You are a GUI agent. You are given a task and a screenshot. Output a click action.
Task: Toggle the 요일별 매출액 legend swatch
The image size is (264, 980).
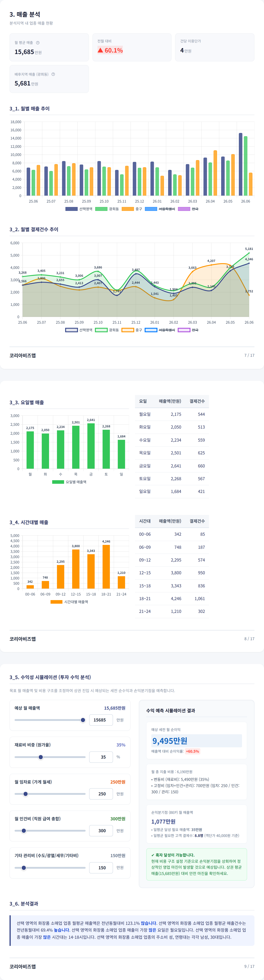[x=58, y=482]
